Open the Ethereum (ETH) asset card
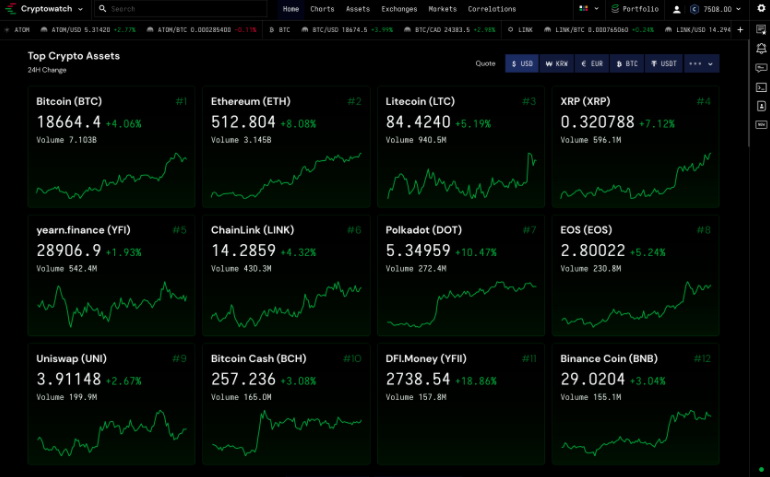The image size is (770, 477). coord(286,146)
